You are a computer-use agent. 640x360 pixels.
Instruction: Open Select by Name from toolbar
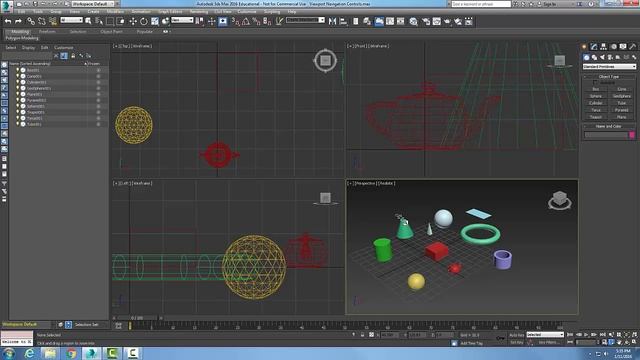tap(99, 21)
